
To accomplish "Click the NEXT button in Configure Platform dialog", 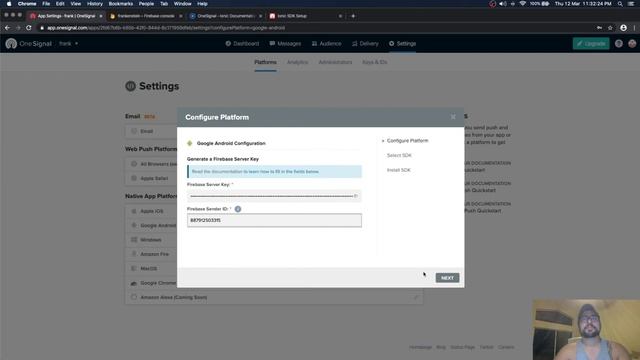I will coord(447,278).
